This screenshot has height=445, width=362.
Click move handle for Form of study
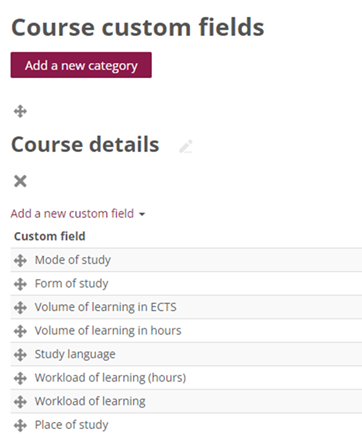click(x=20, y=284)
